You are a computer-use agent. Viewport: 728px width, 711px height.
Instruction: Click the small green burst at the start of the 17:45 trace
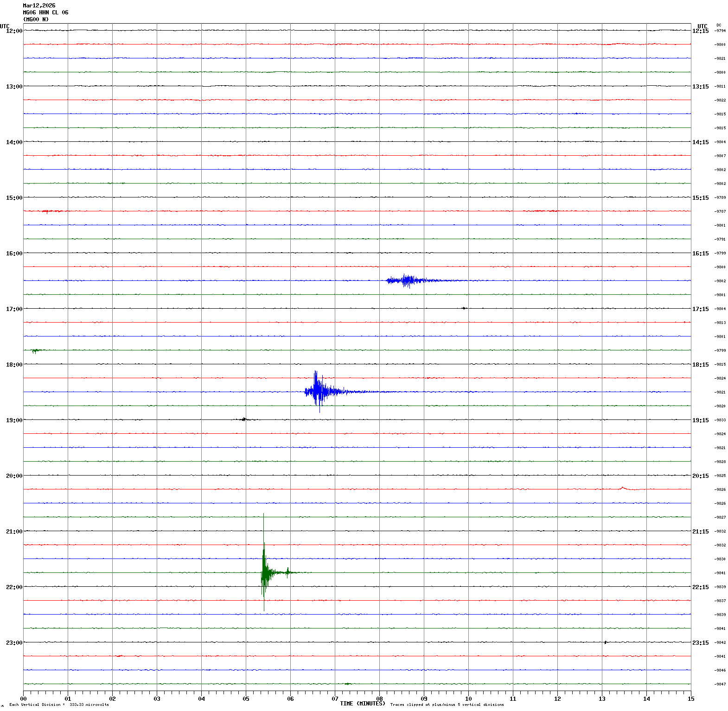(35, 350)
